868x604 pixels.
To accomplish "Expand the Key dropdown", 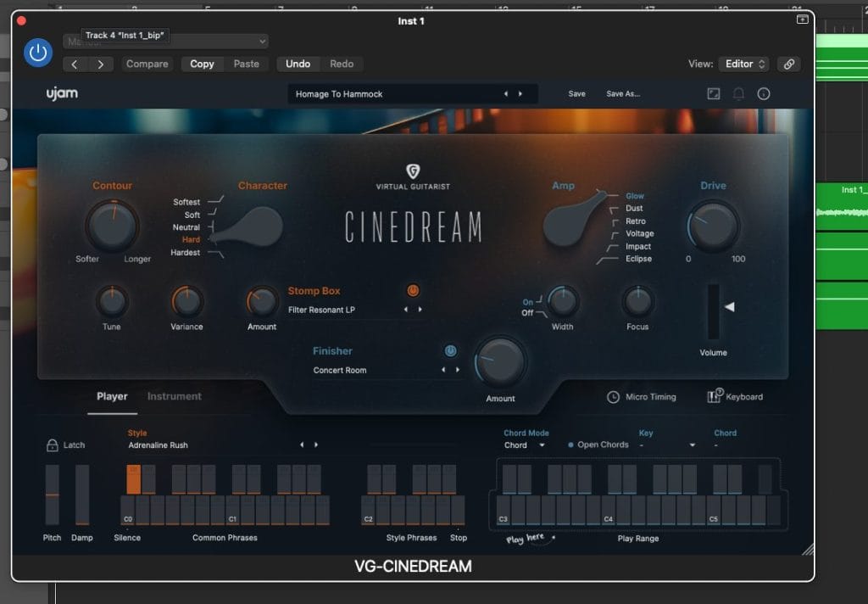I will 667,445.
